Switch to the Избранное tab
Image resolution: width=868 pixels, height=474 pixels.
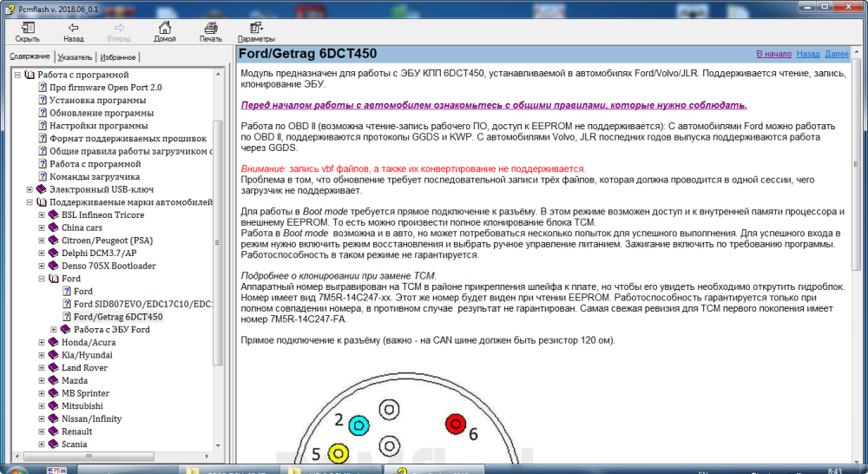[118, 57]
